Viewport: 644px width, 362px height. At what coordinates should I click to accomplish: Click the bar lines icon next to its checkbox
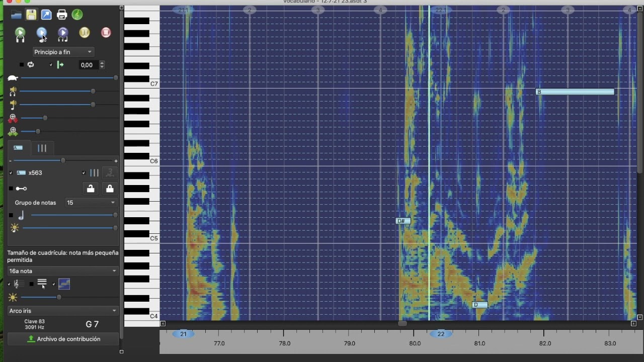[x=94, y=173]
